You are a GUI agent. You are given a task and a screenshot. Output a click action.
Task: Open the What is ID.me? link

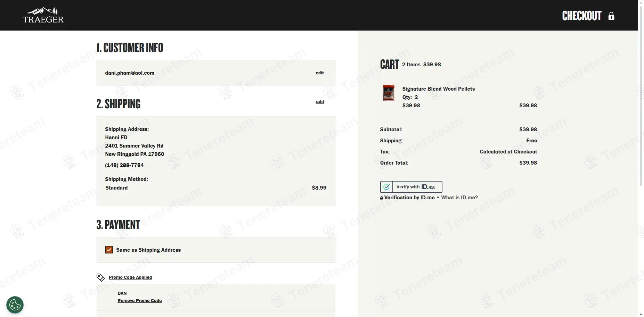tap(459, 198)
